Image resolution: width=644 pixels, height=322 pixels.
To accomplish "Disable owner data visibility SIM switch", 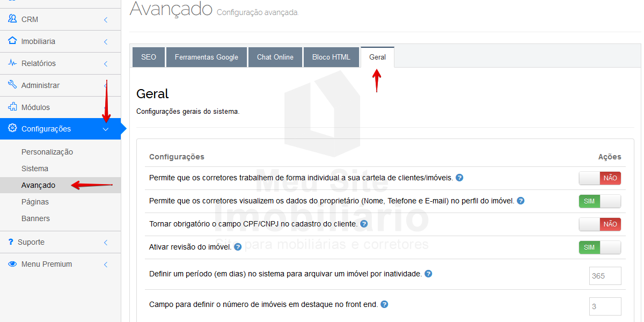I will pos(599,201).
